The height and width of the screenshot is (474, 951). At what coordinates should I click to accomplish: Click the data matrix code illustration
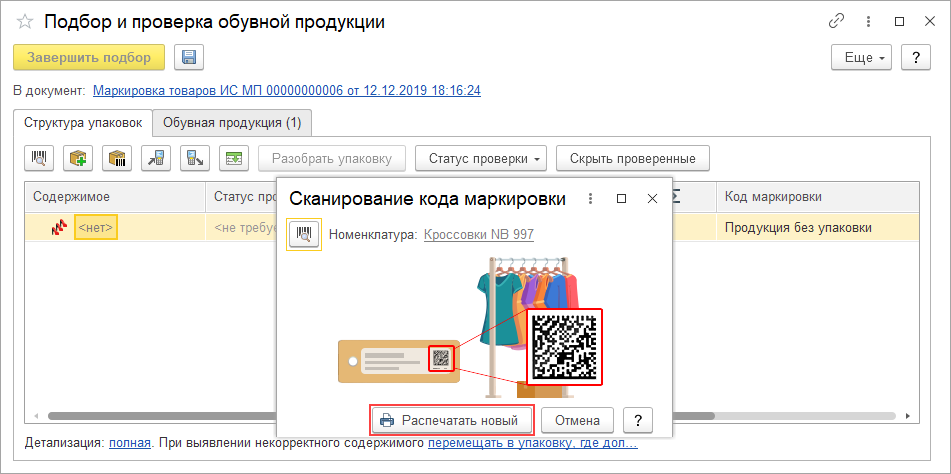[x=564, y=347]
